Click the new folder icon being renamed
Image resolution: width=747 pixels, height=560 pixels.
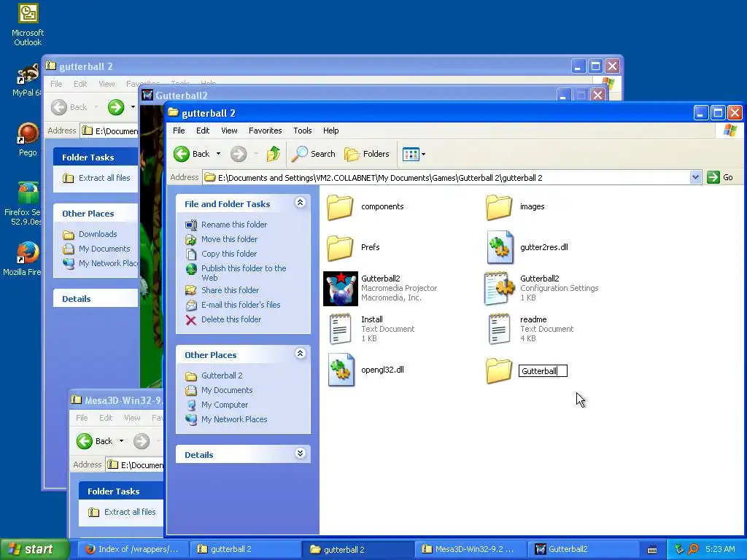499,370
